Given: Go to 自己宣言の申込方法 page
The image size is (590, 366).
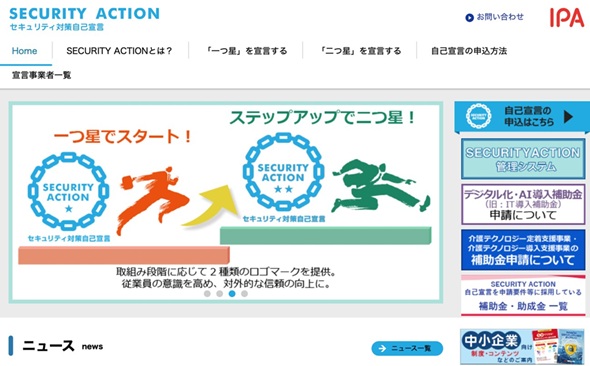Looking at the screenshot, I should pos(469,51).
